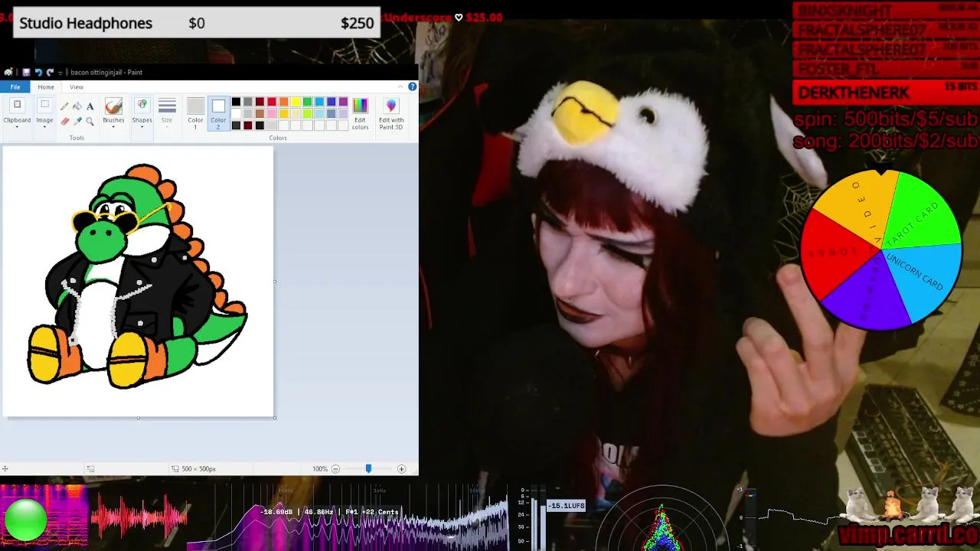Activate Color 1 foreground selector
This screenshot has width=980, height=551.
click(195, 114)
